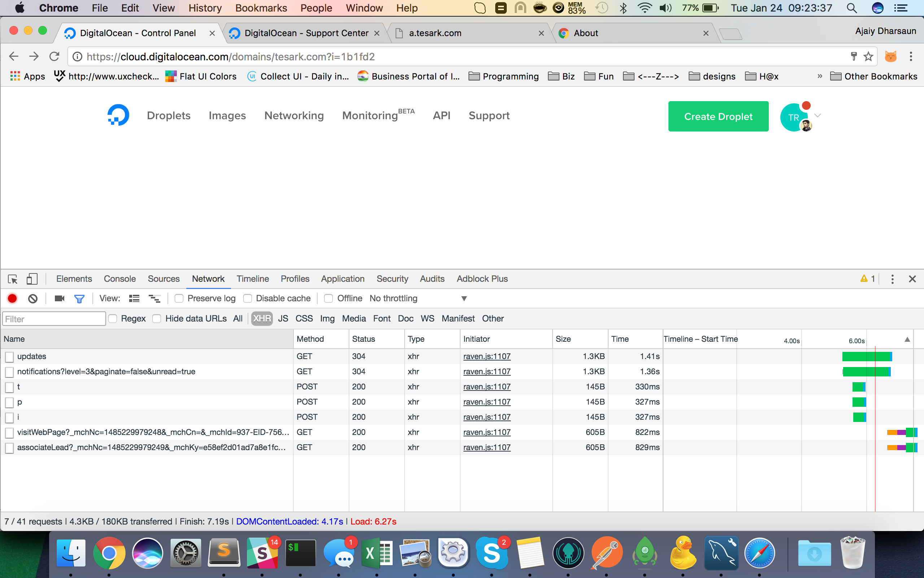Viewport: 924px width, 578px height.
Task: Expand the user account avatar menu
Action: point(800,116)
